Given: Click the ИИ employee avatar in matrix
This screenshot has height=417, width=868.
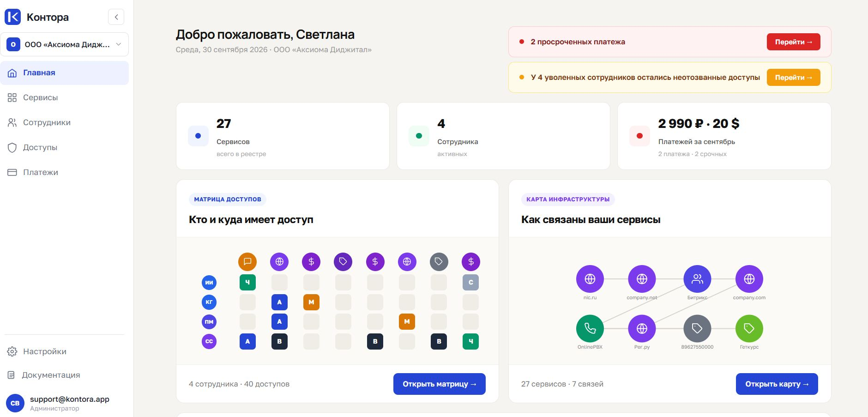Looking at the screenshot, I should click(x=209, y=282).
